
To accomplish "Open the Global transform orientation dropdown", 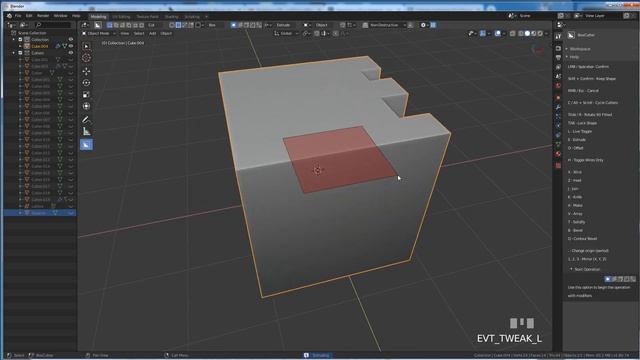I will [x=287, y=33].
